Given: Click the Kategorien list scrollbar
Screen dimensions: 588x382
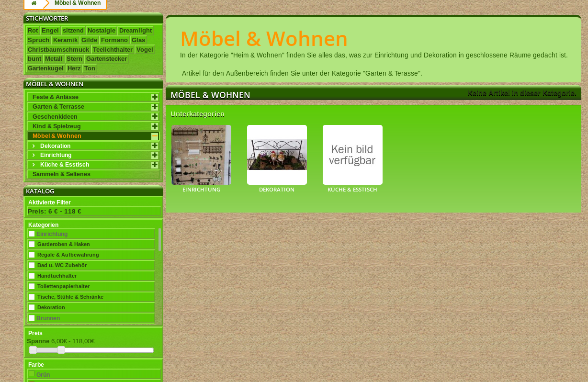Looking at the screenshot, I should click(159, 240).
